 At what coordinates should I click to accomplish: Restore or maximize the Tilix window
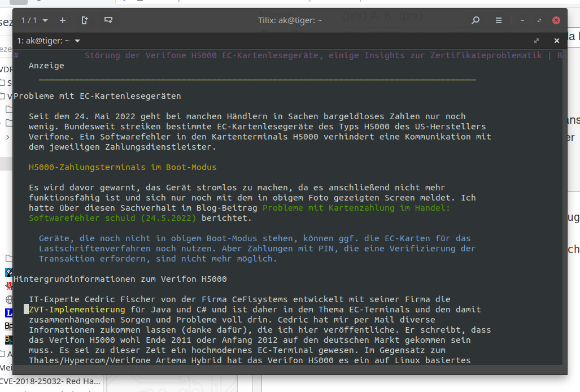pos(539,20)
